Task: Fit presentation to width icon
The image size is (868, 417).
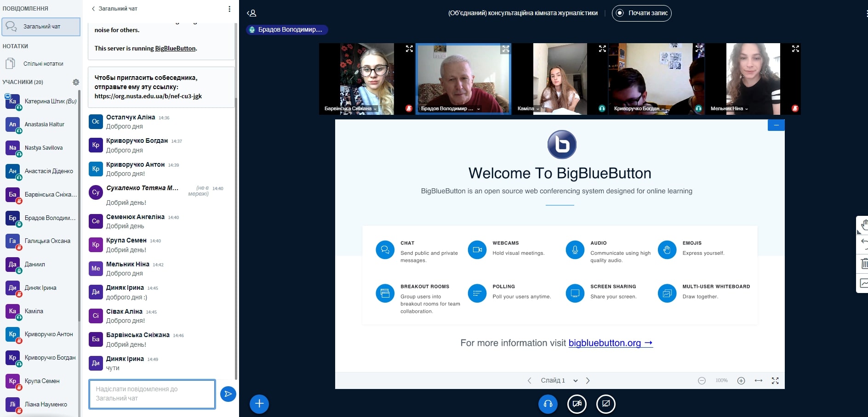Action: point(759,380)
